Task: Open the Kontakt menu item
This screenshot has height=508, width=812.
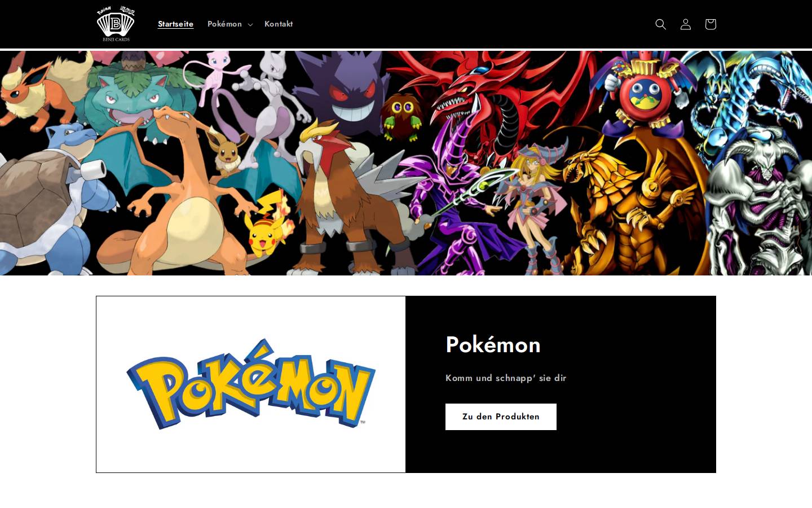Action: click(x=279, y=24)
